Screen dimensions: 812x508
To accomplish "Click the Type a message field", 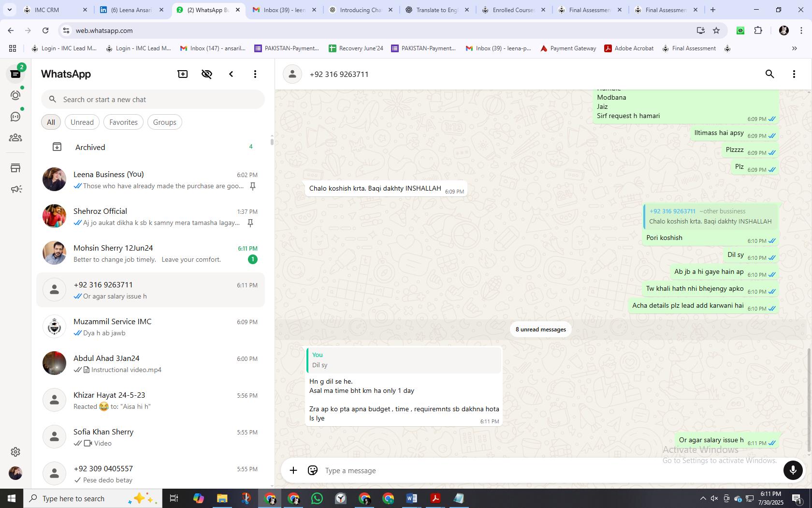I will [x=551, y=471].
